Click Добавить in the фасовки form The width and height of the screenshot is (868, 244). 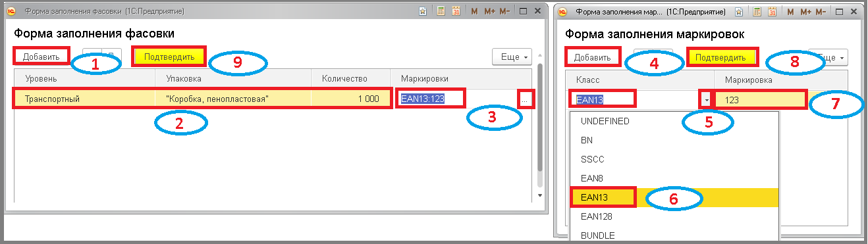(41, 57)
